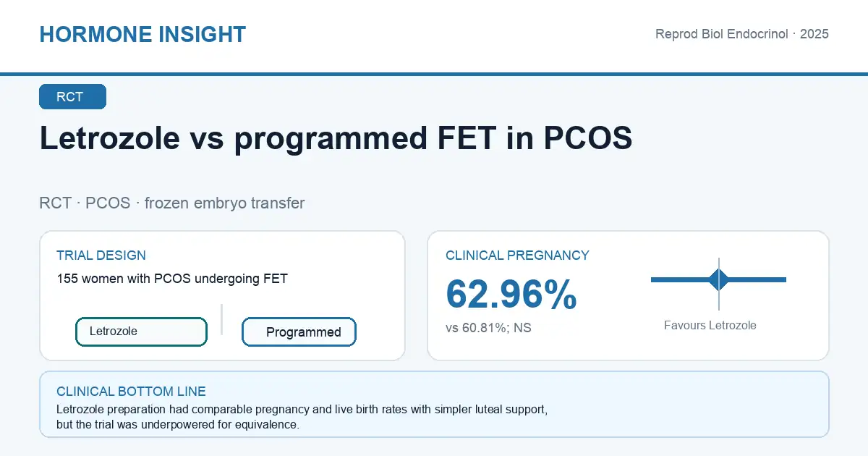Click the HORMONE INSIGHT logo title
This screenshot has height=456, width=868.
point(142,35)
